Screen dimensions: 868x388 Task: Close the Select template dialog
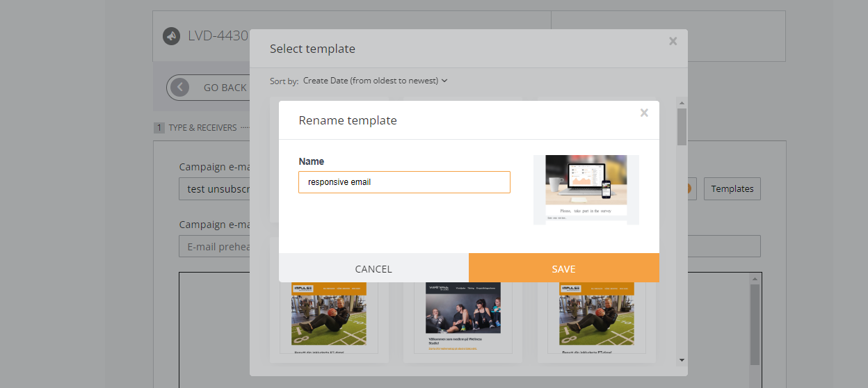point(673,41)
